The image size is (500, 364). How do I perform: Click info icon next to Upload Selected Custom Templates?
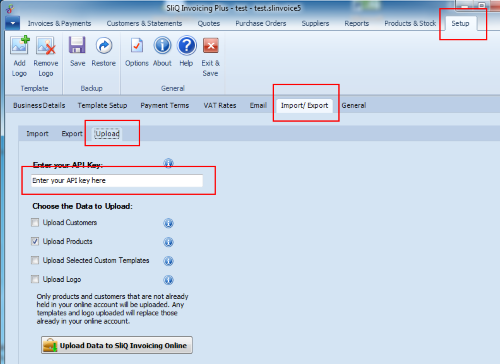tap(168, 261)
